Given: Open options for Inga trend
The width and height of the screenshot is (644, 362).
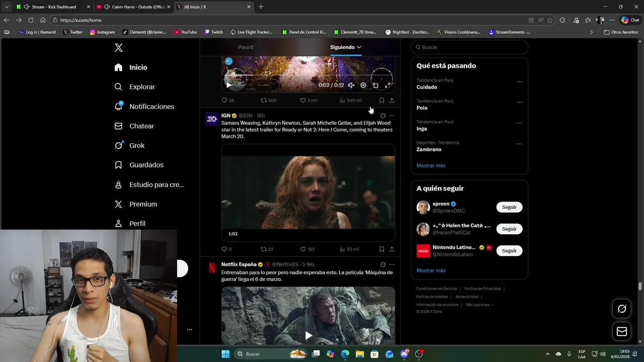Looking at the screenshot, I should (x=519, y=123).
